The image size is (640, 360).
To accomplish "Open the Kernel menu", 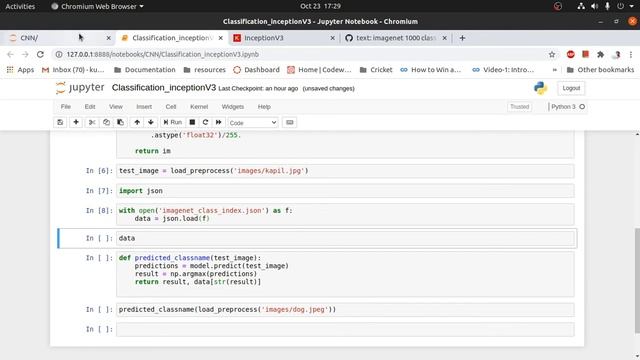I will pyautogui.click(x=199, y=107).
